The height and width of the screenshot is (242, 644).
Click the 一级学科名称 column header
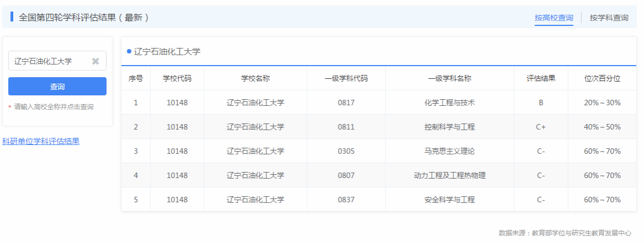click(x=450, y=78)
